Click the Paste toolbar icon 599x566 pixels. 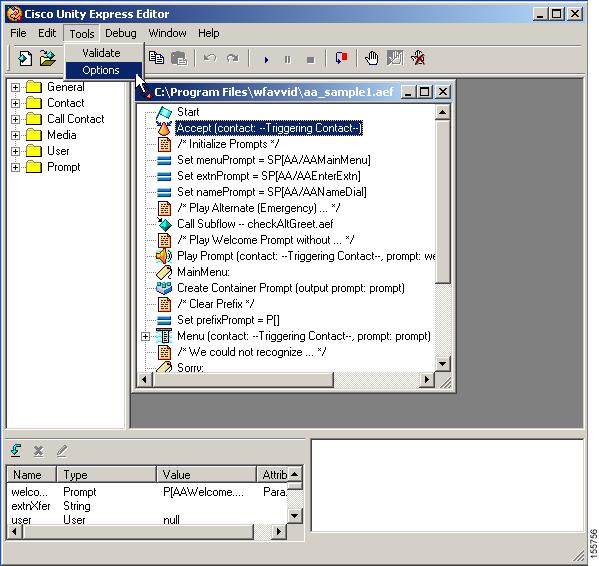[179, 58]
